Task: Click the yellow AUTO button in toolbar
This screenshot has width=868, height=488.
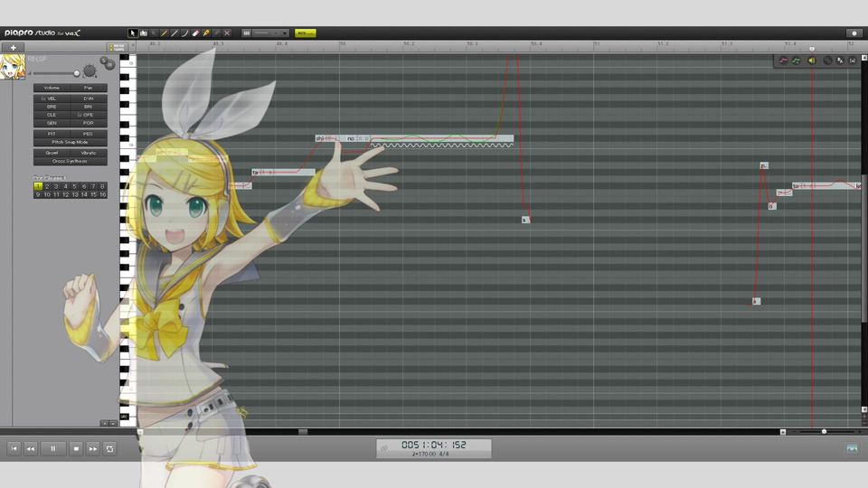Action: pos(306,33)
